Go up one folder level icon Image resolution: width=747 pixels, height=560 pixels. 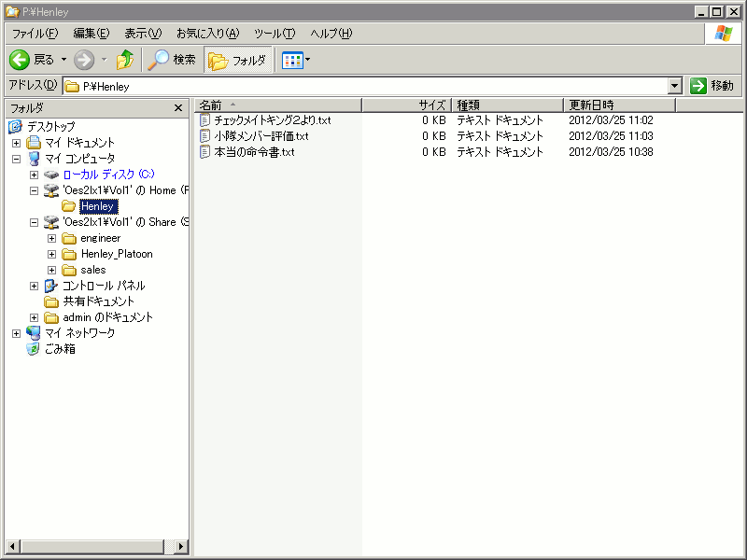coord(125,60)
